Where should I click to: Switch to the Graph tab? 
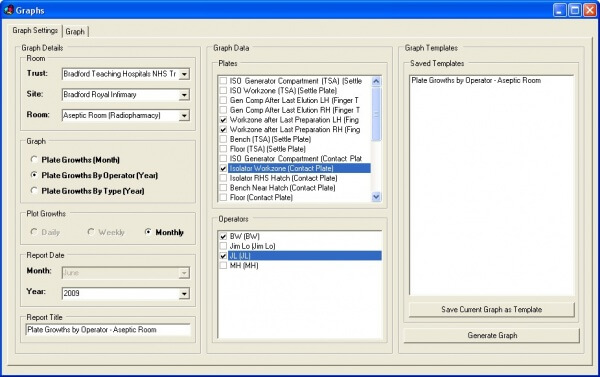coord(75,31)
